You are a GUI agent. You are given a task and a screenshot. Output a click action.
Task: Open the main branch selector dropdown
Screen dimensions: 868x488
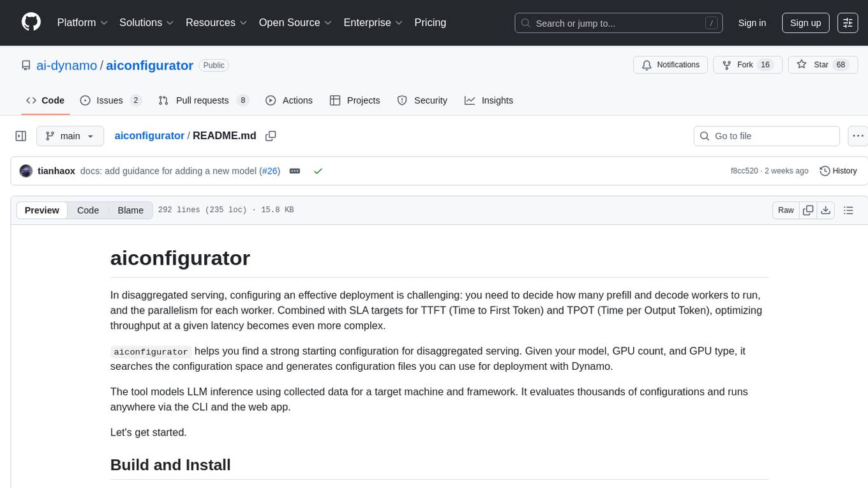point(70,136)
